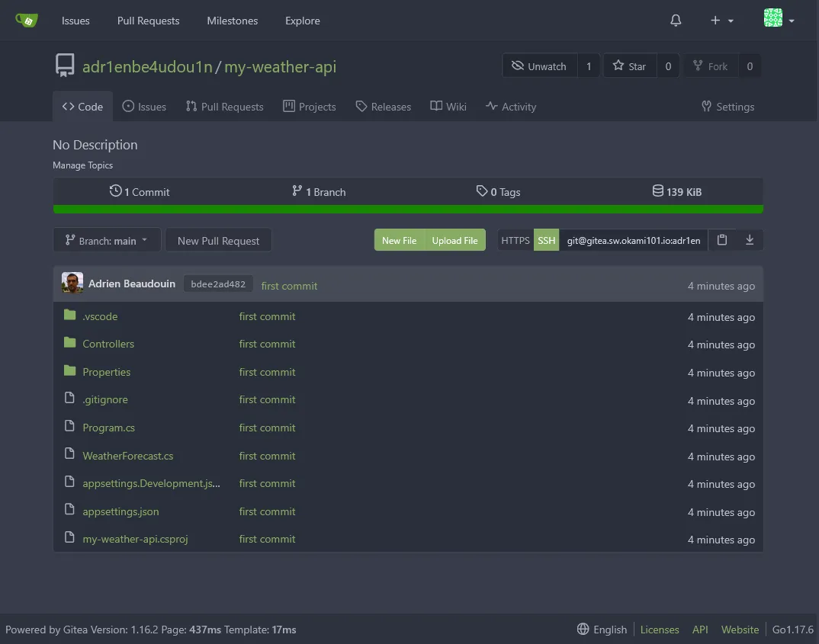Open the Controllers folder
The height and width of the screenshot is (644, 819).
(x=108, y=344)
